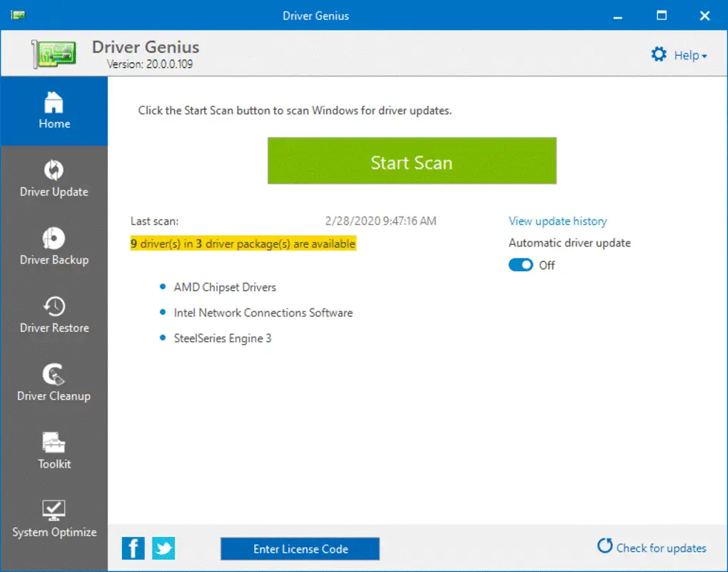Select the System Optimize label in the sidebar
The image size is (728, 572).
pyautogui.click(x=54, y=532)
